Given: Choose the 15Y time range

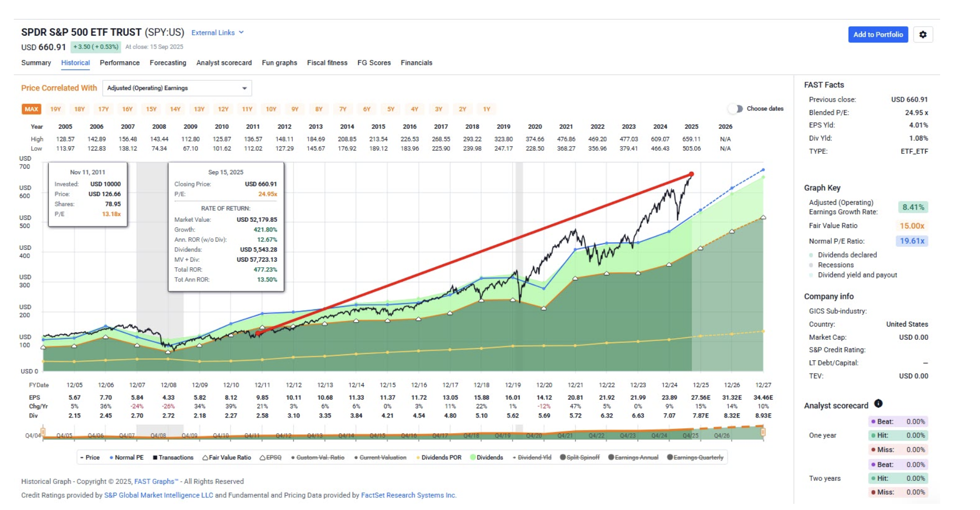Looking at the screenshot, I should coord(151,109).
